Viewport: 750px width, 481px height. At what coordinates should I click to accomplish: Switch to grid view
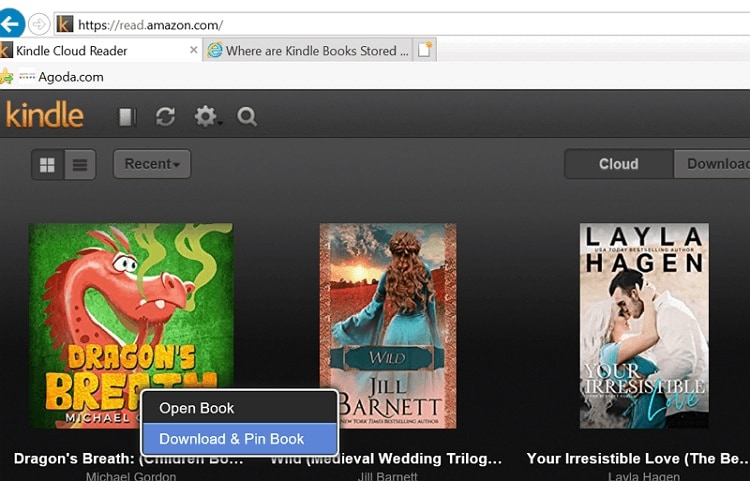coord(47,164)
